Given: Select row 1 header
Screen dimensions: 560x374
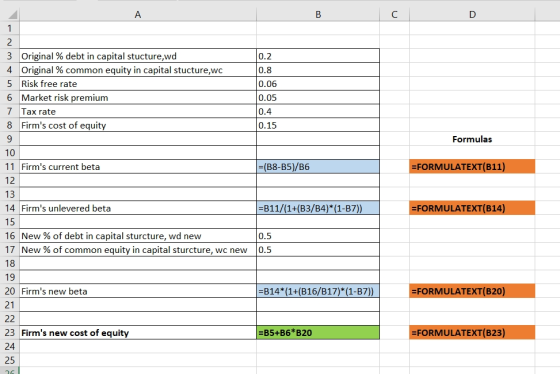Looking at the screenshot, I should pyautogui.click(x=10, y=28).
